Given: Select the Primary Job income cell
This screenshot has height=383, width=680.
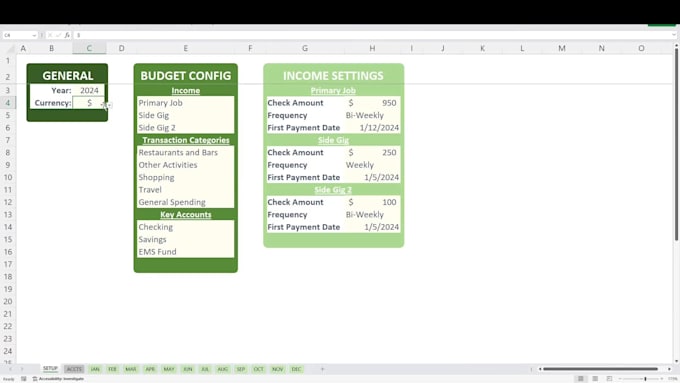Looking at the screenshot, I should (x=186, y=103).
